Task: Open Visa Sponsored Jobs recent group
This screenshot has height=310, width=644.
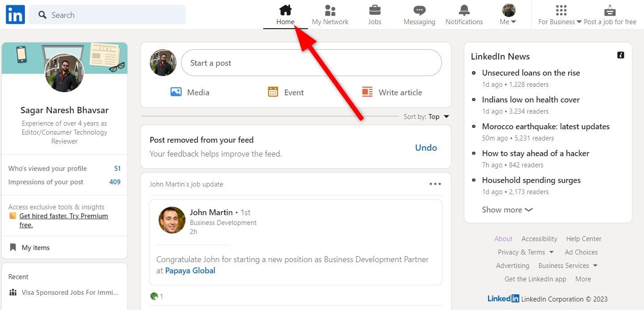Action: (70, 293)
